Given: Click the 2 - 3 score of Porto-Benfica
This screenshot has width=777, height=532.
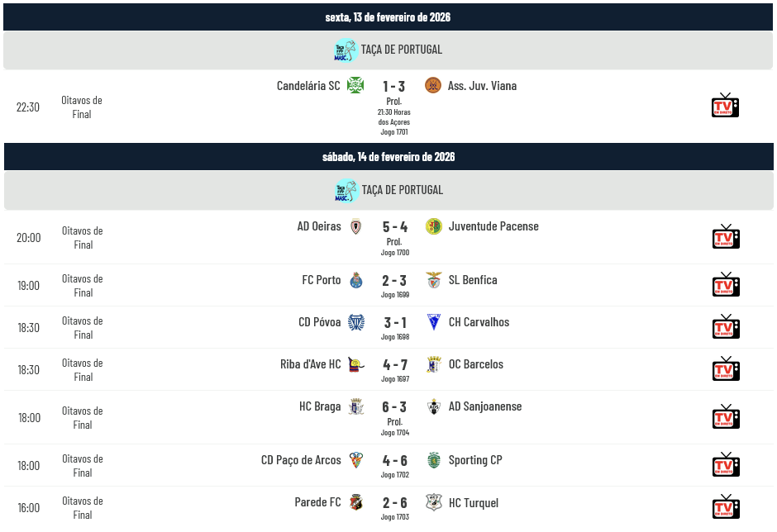Looking at the screenshot, I should [x=394, y=281].
